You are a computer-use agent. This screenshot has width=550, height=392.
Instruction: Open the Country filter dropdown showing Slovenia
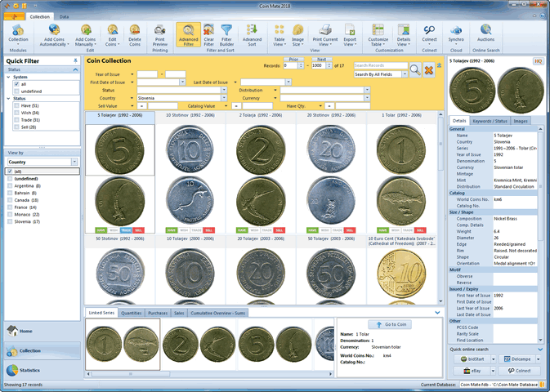pyautogui.click(x=230, y=98)
